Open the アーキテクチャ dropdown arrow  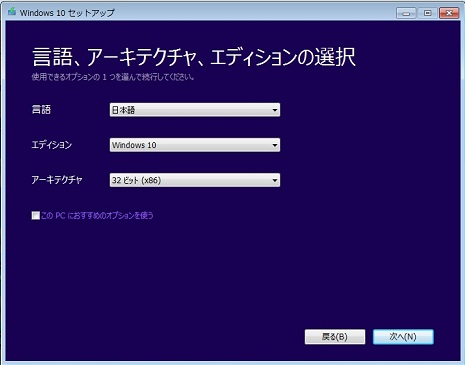[275, 180]
